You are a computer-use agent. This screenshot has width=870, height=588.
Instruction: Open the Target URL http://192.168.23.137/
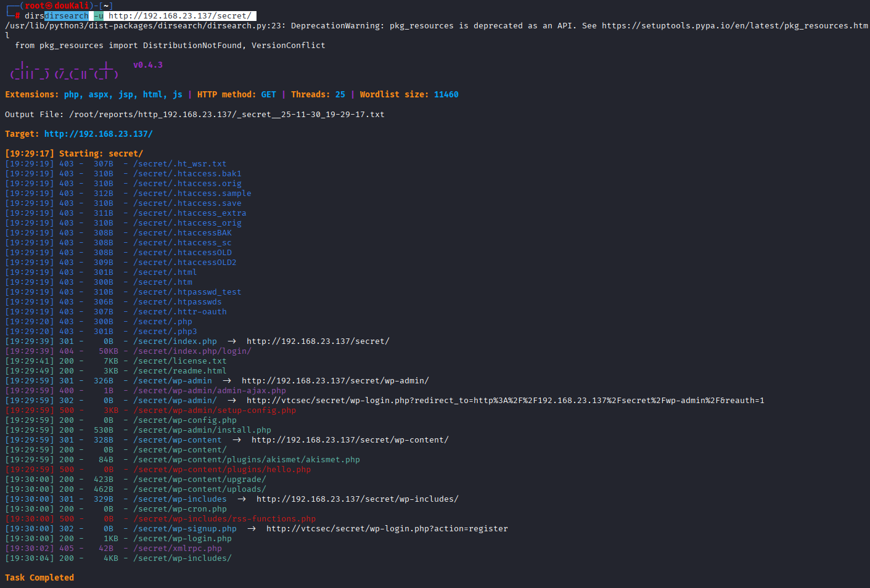point(98,134)
